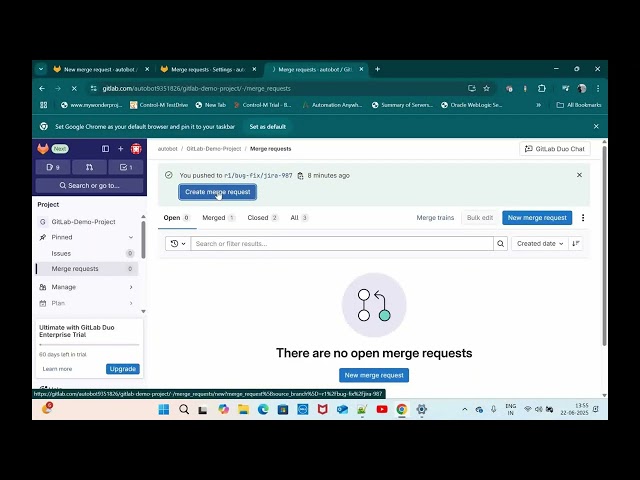
Task: Open the Merge trains link
Action: (x=435, y=218)
